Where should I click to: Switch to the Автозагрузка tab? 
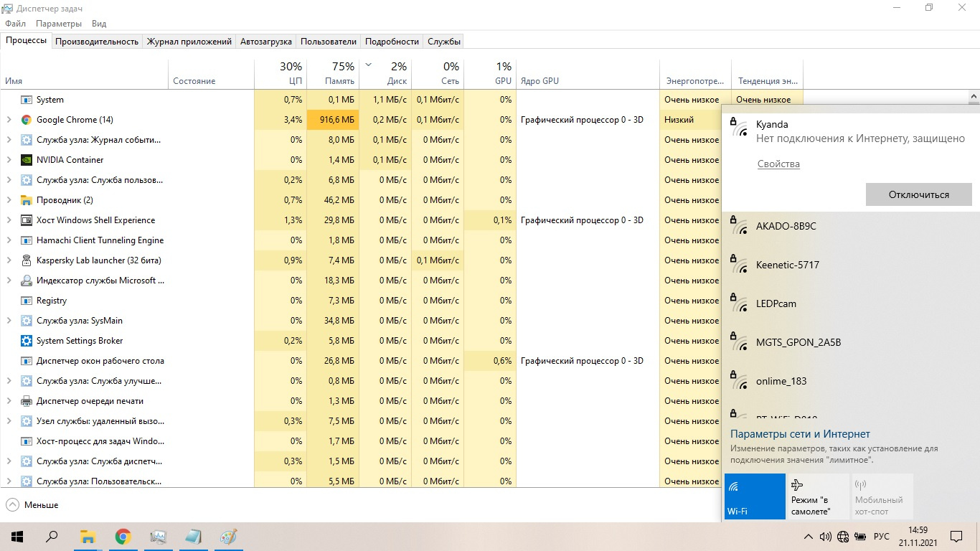(266, 42)
